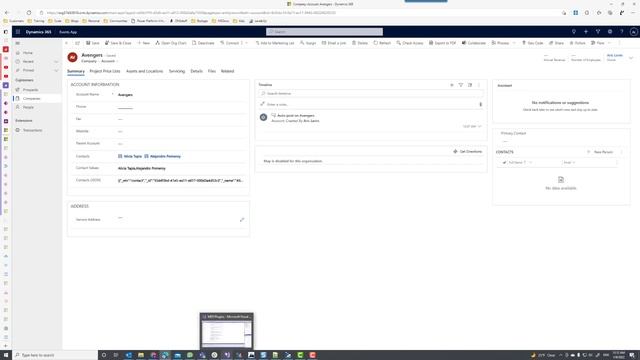Click the Collaborate command
Image resolution: width=640 pixels, height=360 pixels.
pos(474,43)
